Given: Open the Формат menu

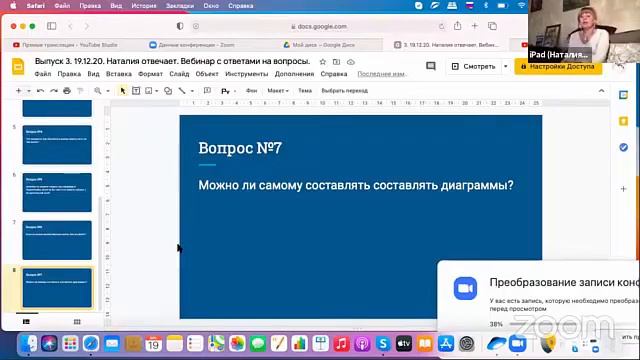Looking at the screenshot, I should point(150,74).
